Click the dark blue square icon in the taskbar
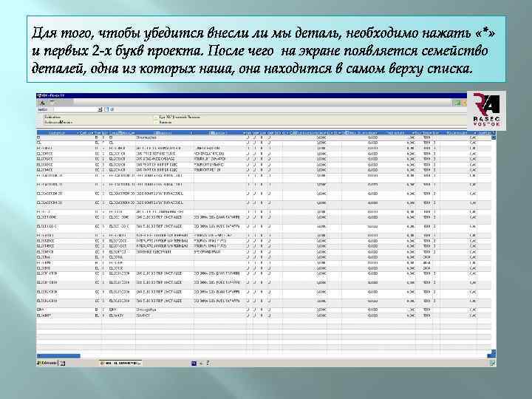 click(x=194, y=364)
